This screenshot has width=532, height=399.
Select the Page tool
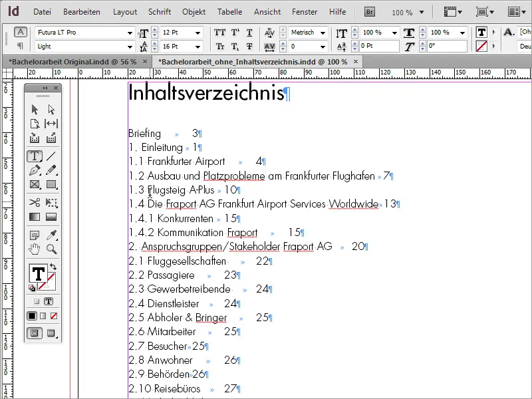[x=35, y=124]
